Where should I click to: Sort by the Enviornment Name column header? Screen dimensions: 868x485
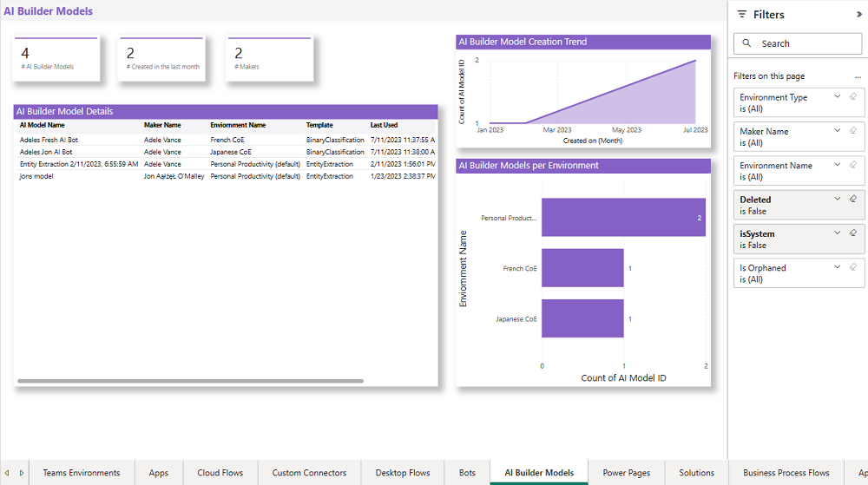tap(238, 125)
